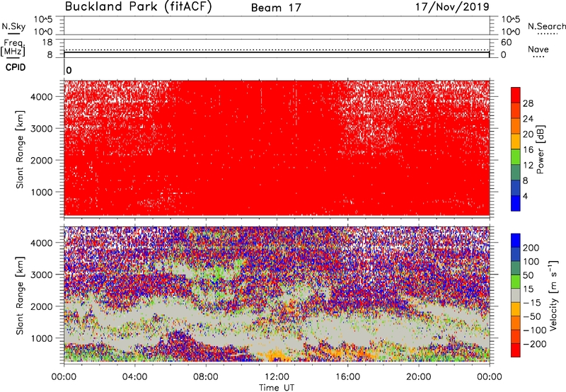
Task: Click inside the red power range-time plot
Action: tap(277, 148)
